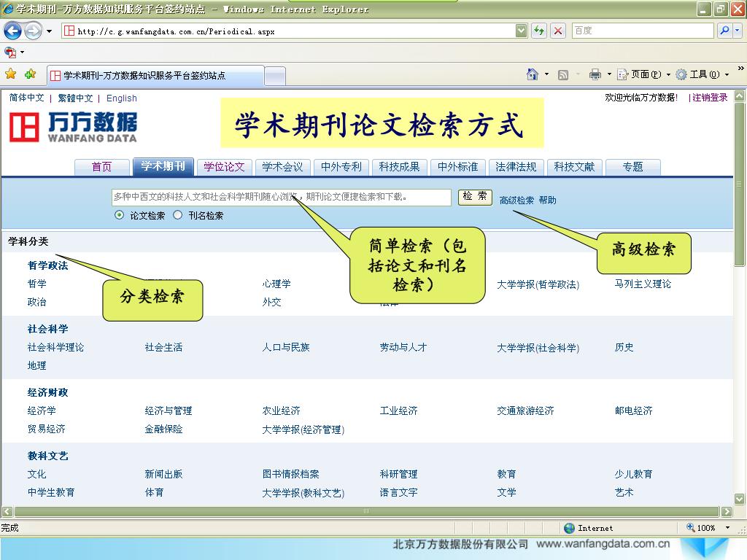Open the 中外标准 tab
Image resolution: width=747 pixels, height=560 pixels.
tap(458, 167)
